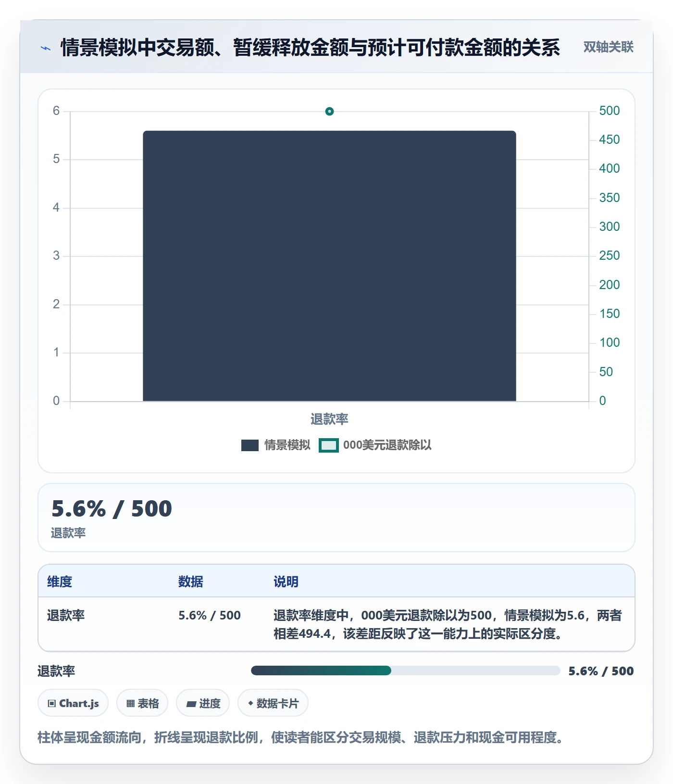Click the 5.6% / 500 table data cell
This screenshot has height=784, width=673.
coord(210,616)
